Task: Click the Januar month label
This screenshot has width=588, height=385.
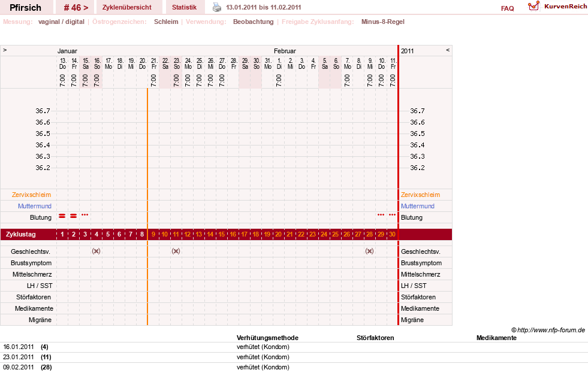Action: coord(67,51)
